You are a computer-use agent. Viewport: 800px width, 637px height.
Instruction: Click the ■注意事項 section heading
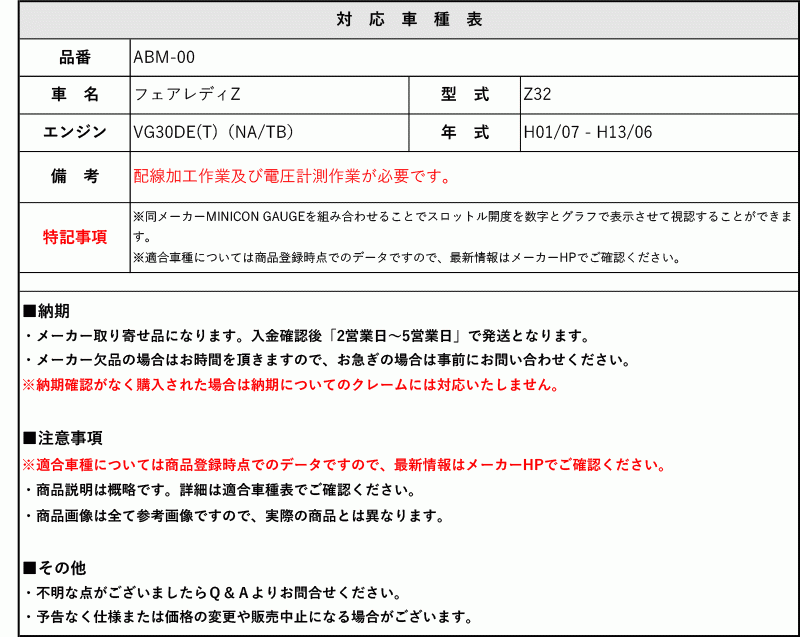coord(53,437)
